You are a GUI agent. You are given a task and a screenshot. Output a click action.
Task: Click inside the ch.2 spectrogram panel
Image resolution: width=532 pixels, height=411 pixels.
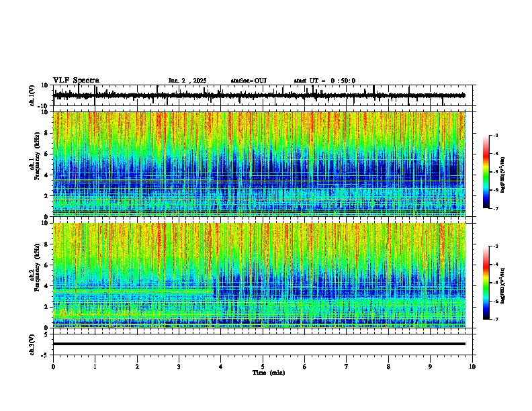[259, 275]
